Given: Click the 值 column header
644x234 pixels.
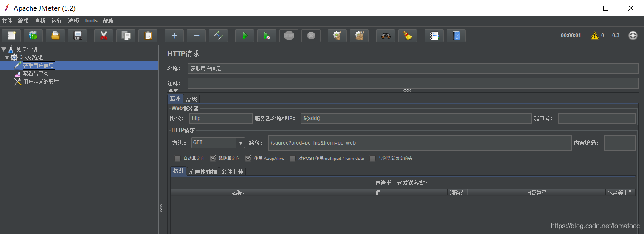Looking at the screenshot, I should click(379, 192).
